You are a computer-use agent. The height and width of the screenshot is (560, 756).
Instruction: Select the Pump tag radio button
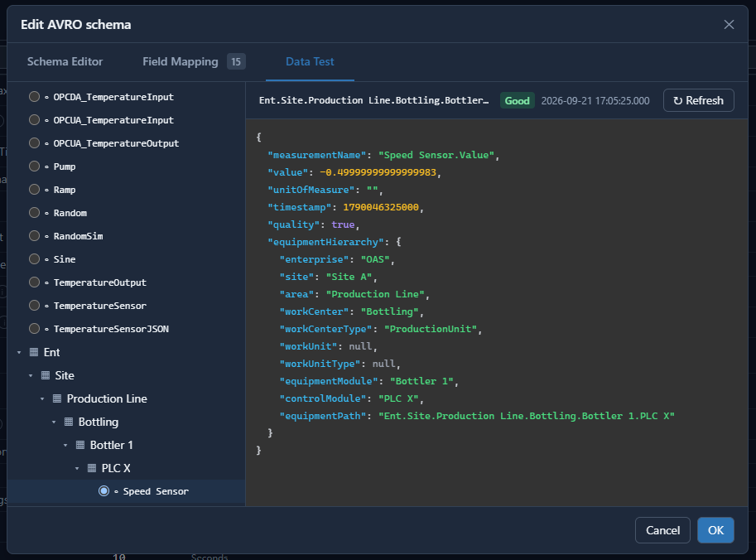[34, 166]
